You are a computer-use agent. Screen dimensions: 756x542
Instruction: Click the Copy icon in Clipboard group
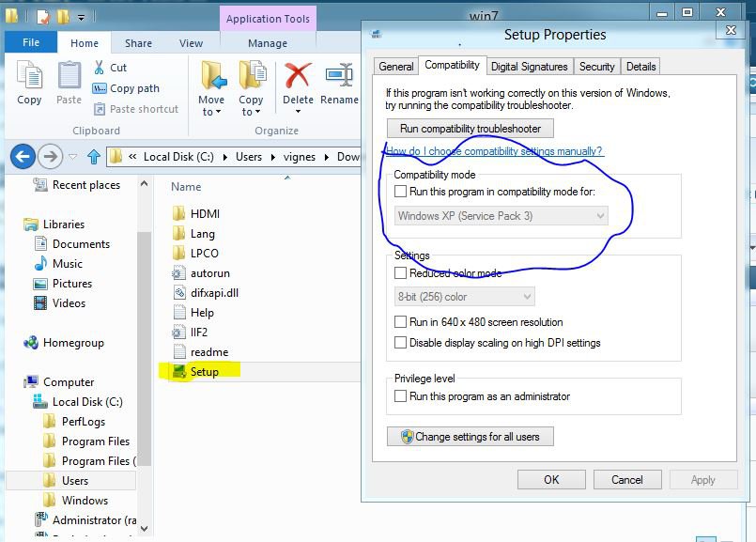click(x=29, y=75)
